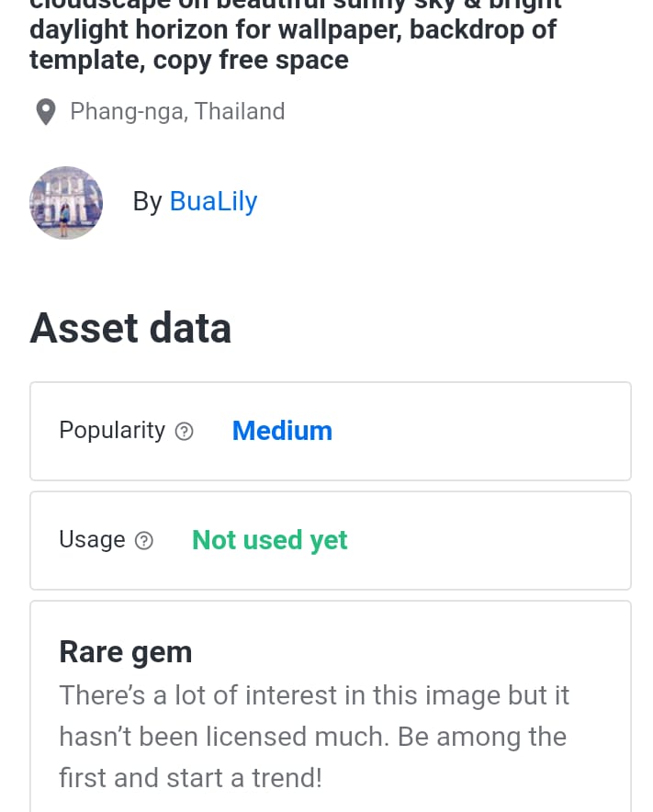
Task: Click the "copy free space" title text
Action: tap(248, 61)
